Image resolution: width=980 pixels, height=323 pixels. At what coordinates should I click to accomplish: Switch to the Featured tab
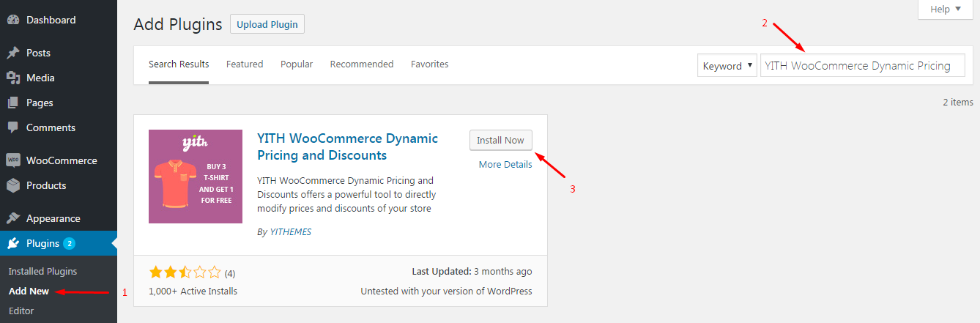coord(245,64)
